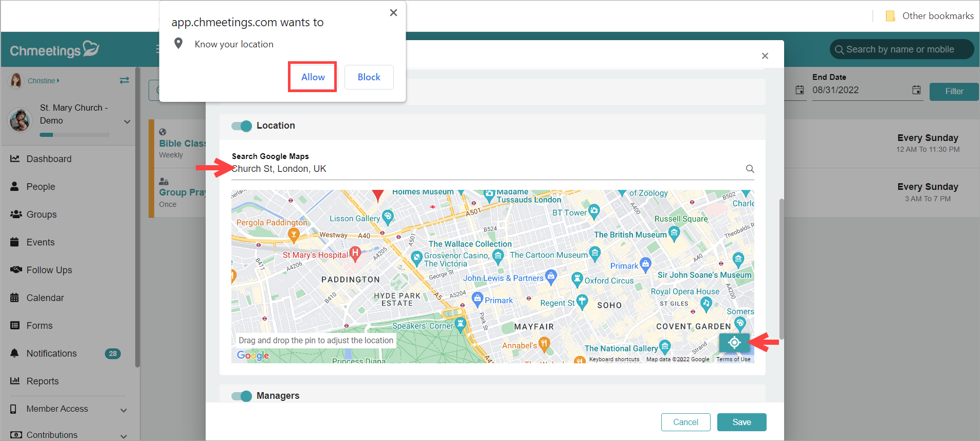Click the Contributions money icon
This screenshot has height=441, width=980.
[x=16, y=435]
